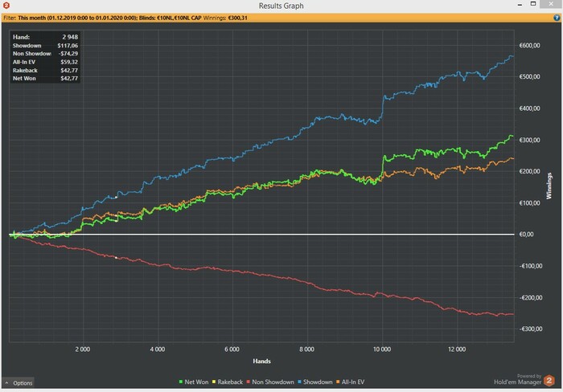Click the blue Showdown color swatch
Image resolution: width=563 pixels, height=392 pixels.
coord(299,382)
